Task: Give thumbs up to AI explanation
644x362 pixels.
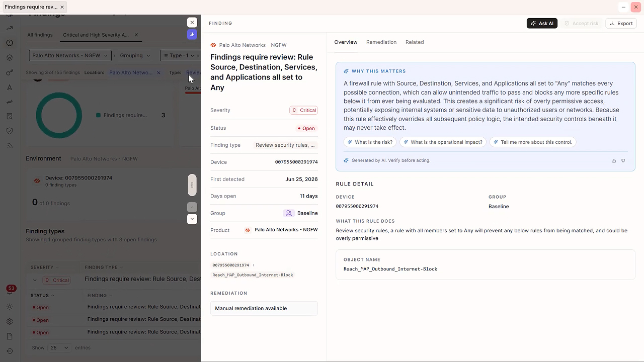Action: [x=614, y=161]
